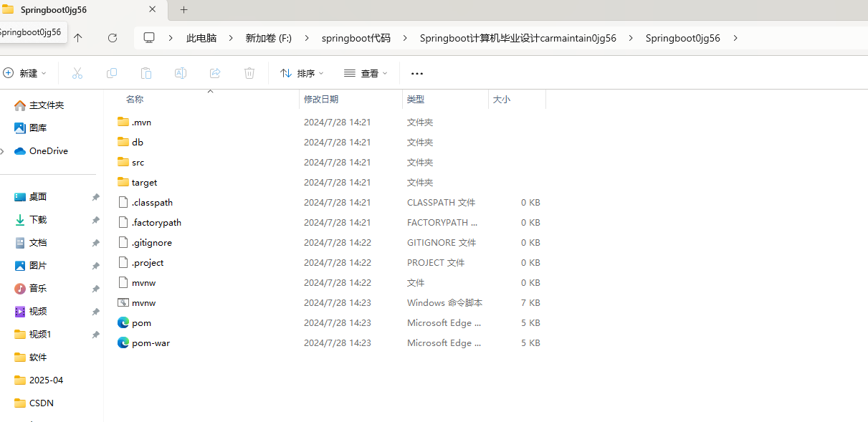Click 新加卷 (F:) breadcrumb
This screenshot has height=422, width=868.
click(x=269, y=38)
